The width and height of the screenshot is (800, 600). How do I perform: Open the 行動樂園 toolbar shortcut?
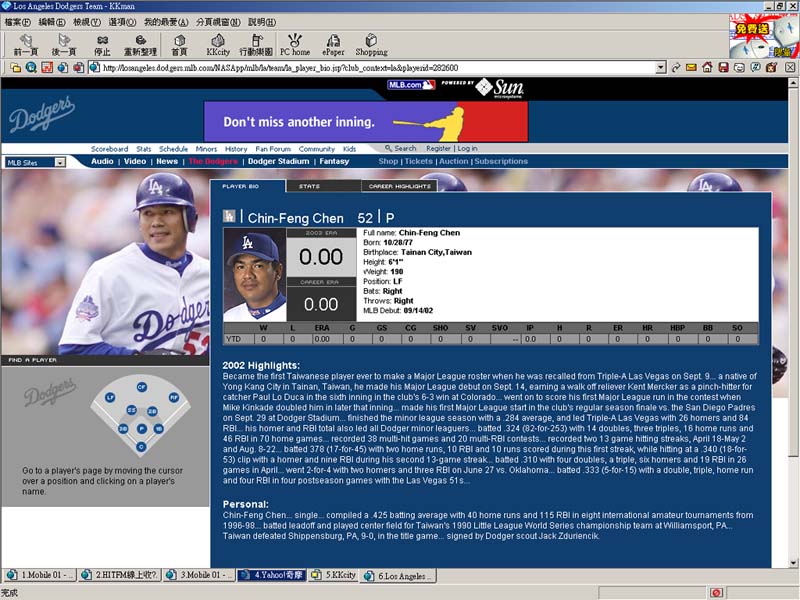pos(256,45)
